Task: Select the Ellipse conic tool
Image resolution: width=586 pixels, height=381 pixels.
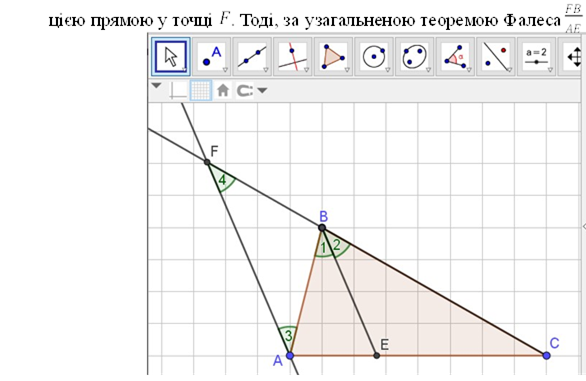Action: pos(415,57)
